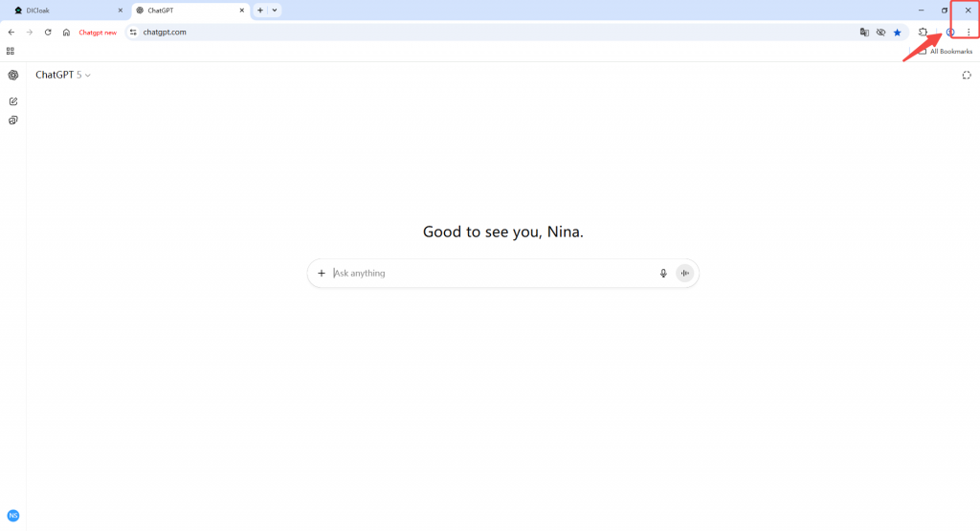Open the browser profile icon
Viewport: 980px width, 531px height.
click(950, 33)
